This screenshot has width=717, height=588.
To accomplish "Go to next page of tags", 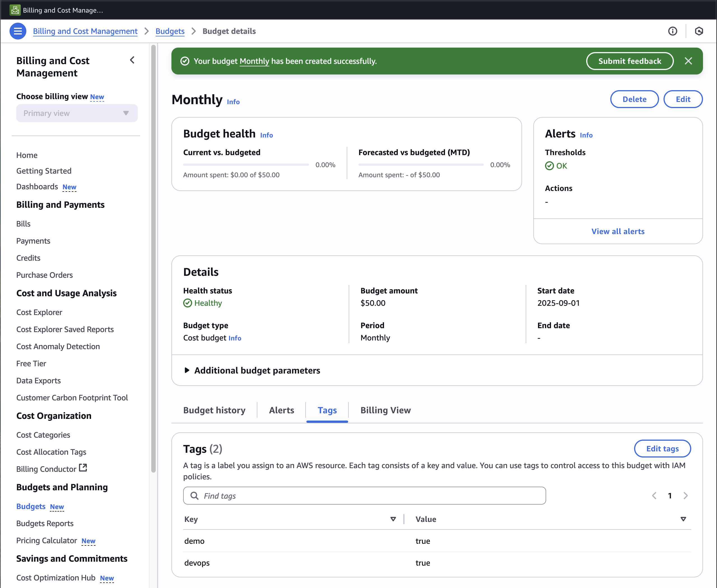I will pos(685,496).
